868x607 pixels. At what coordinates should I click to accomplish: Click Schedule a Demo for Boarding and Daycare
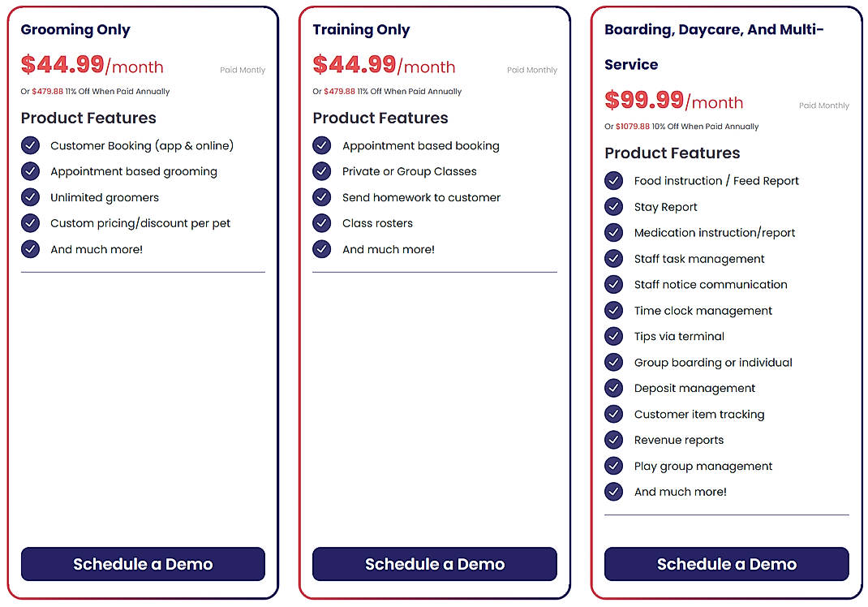click(x=726, y=564)
